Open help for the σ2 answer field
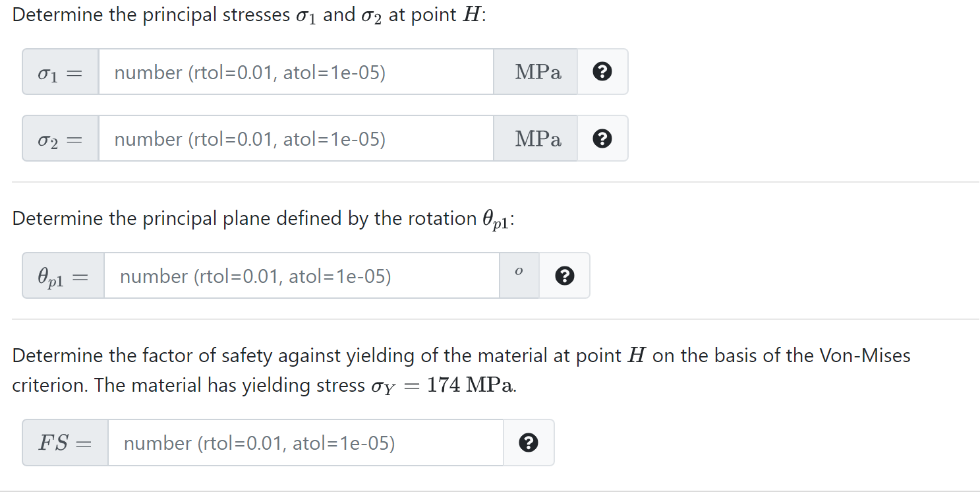 tap(602, 138)
